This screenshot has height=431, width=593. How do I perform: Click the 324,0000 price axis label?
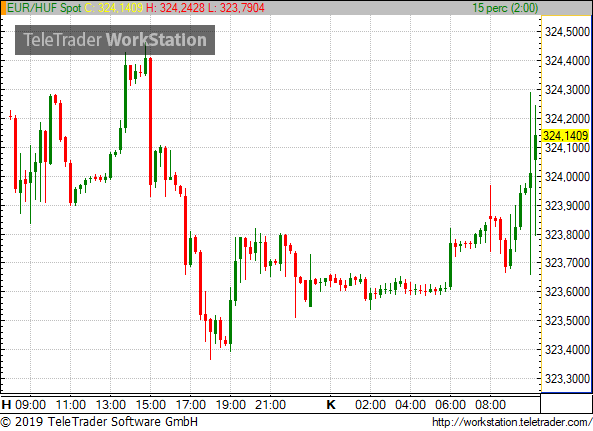tap(567, 177)
